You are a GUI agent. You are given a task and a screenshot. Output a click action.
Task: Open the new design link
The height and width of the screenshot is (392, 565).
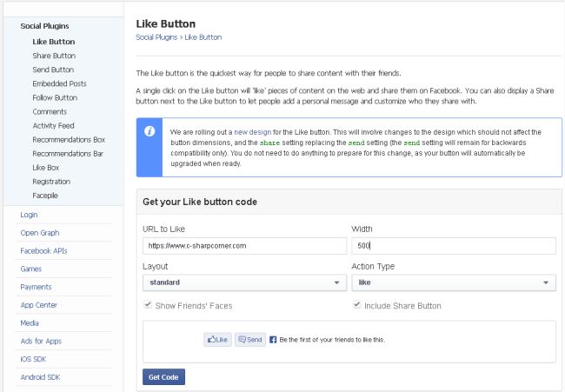pos(253,132)
